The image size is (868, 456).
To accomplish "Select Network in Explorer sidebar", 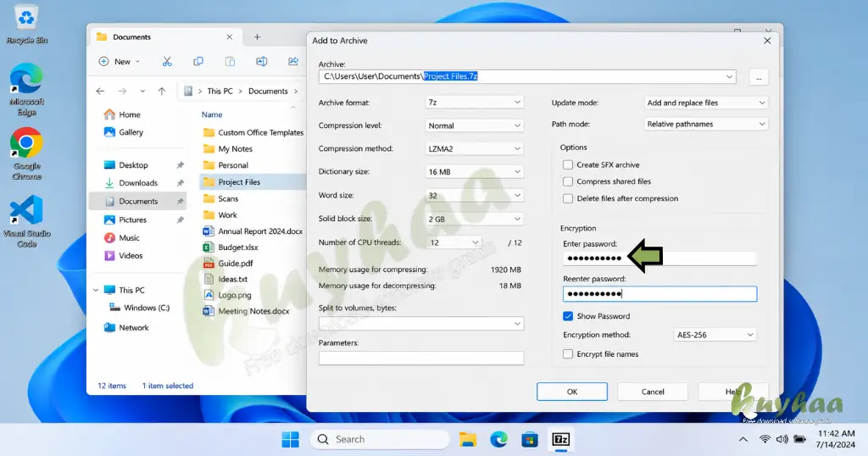I will 126,328.
